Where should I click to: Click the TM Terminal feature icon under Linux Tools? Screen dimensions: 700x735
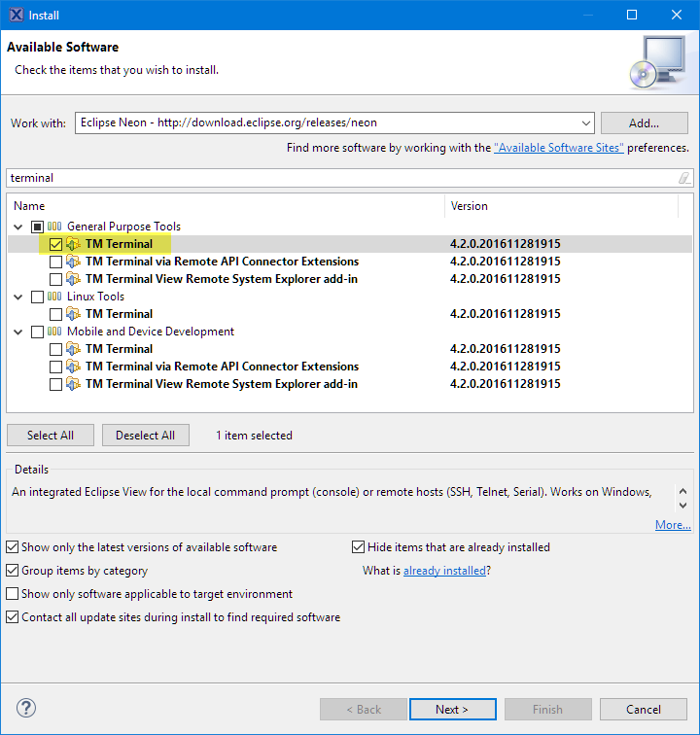pos(73,314)
